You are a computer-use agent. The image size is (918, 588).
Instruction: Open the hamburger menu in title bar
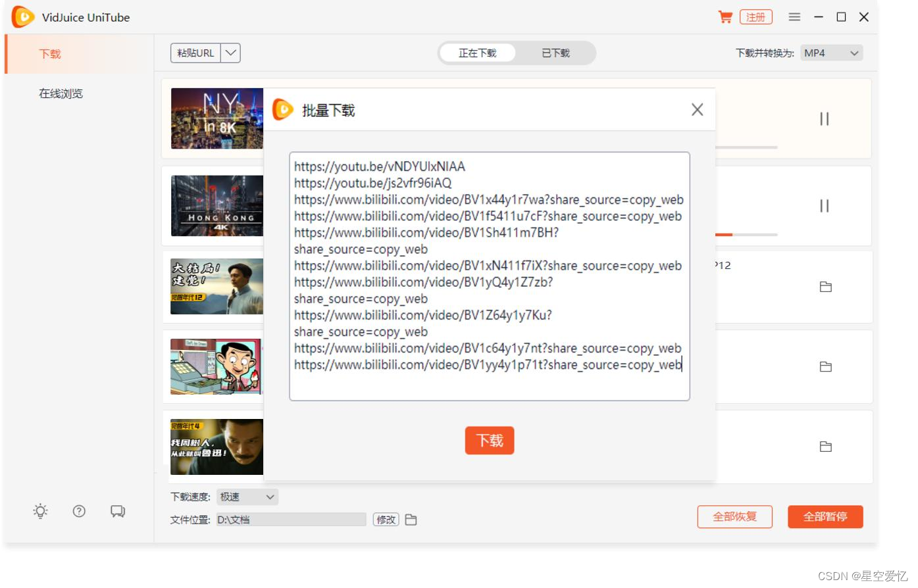coord(795,17)
